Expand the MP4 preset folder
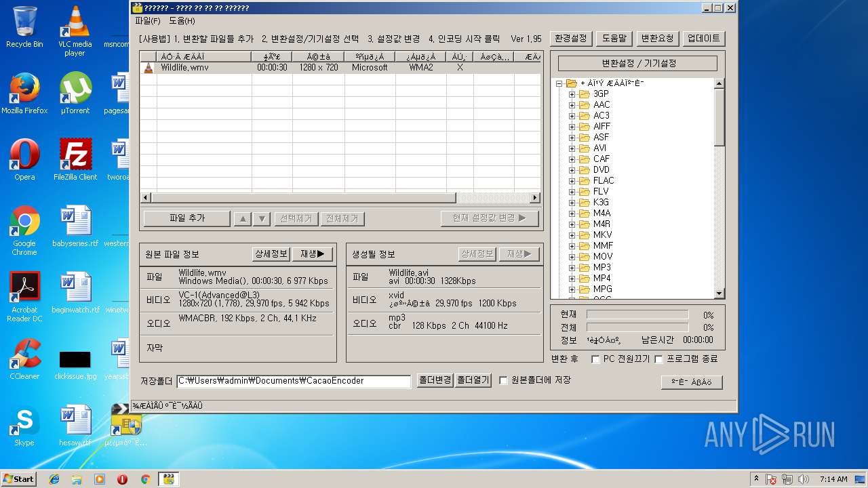 (x=572, y=279)
